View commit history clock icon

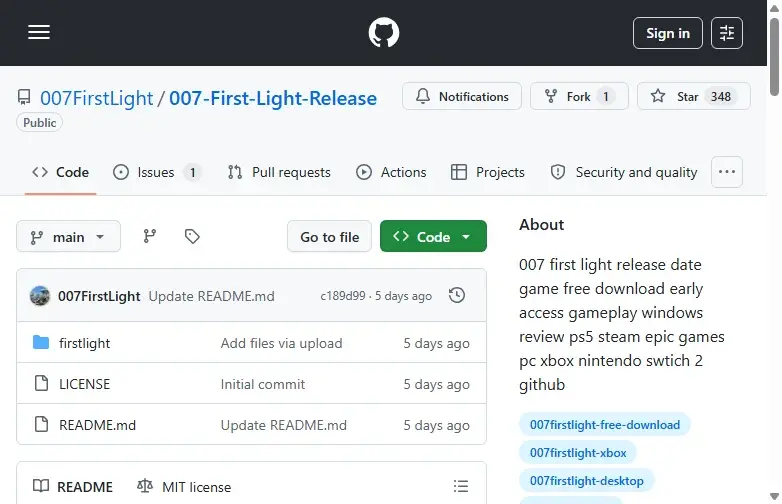pyautogui.click(x=457, y=295)
